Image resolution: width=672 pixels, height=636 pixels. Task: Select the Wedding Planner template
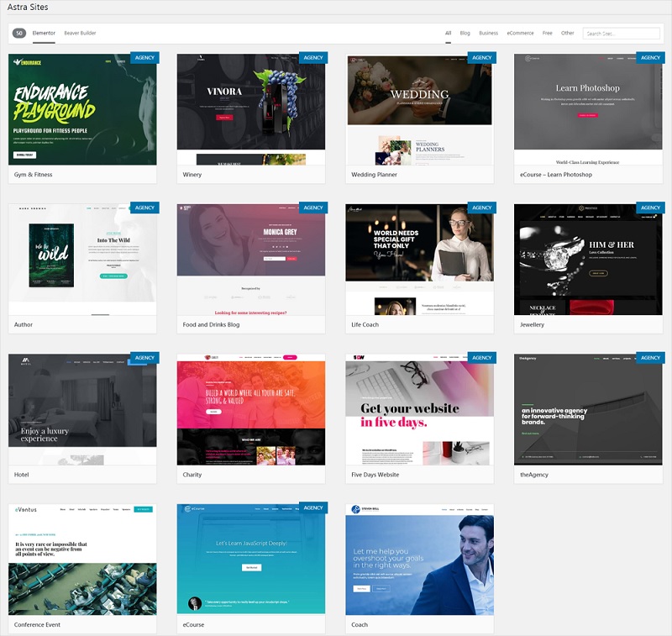click(x=419, y=109)
